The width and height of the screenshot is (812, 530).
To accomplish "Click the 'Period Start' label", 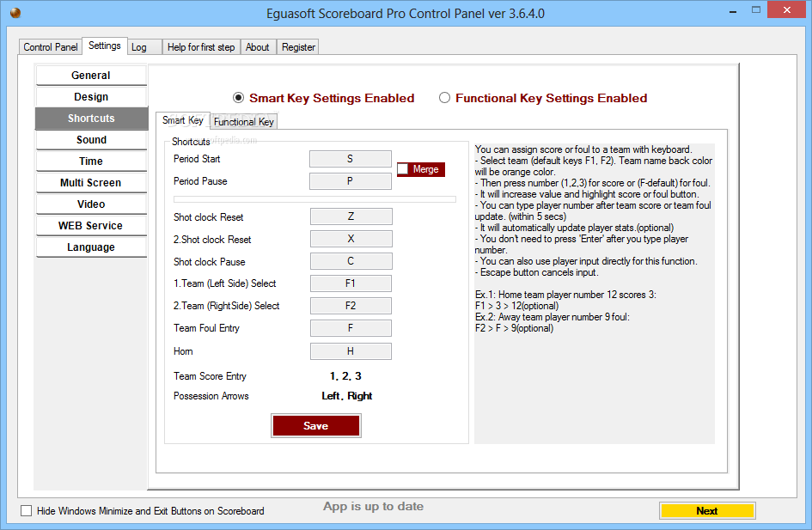I will pyautogui.click(x=197, y=159).
